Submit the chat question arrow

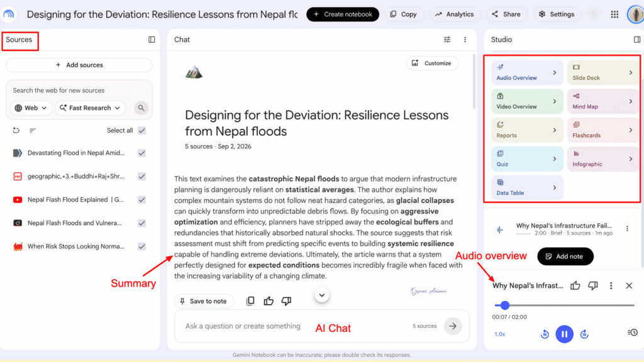pos(453,326)
